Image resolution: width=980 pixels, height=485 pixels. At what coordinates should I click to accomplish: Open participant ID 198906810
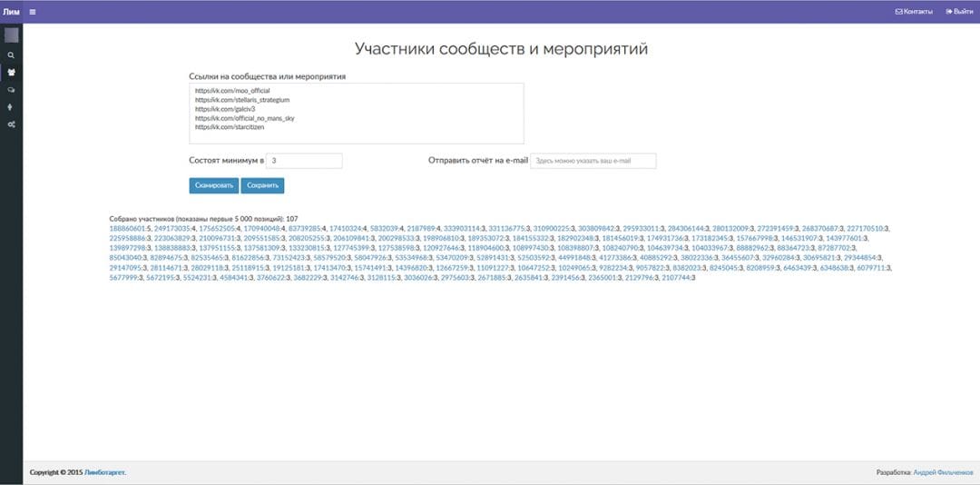click(x=443, y=239)
